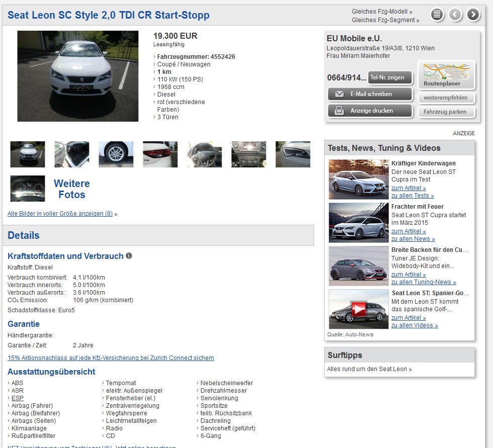
Task: Open Gleiches Fzg-Segment link
Action: coord(385,20)
